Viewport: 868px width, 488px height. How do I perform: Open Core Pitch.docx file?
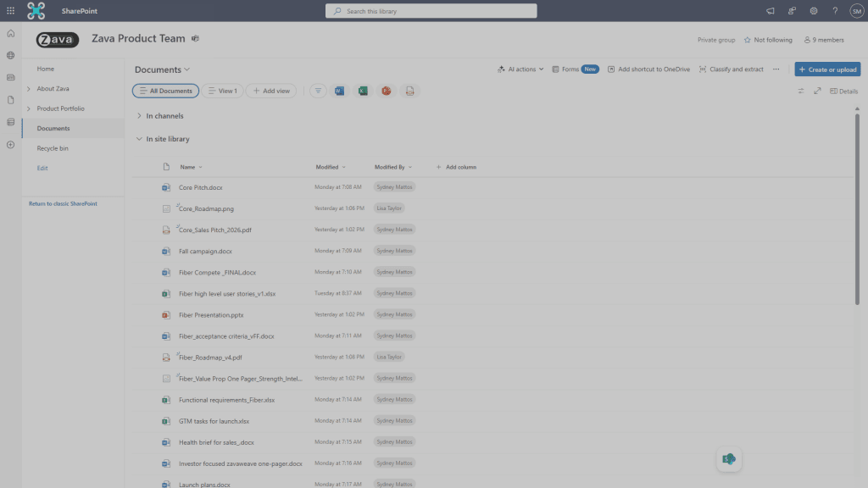(200, 187)
